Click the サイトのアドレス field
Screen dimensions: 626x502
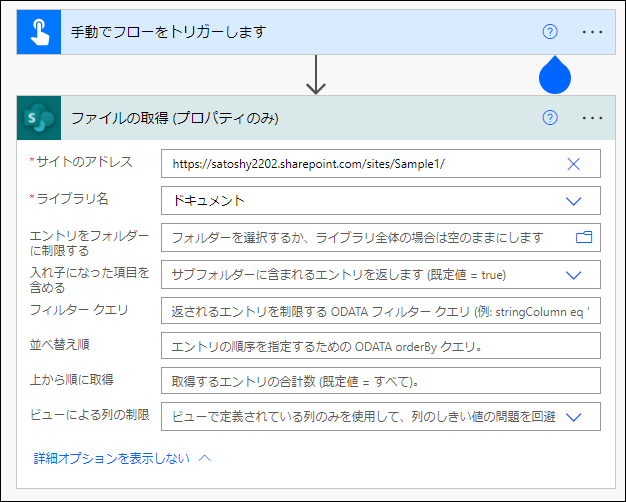coord(380,164)
